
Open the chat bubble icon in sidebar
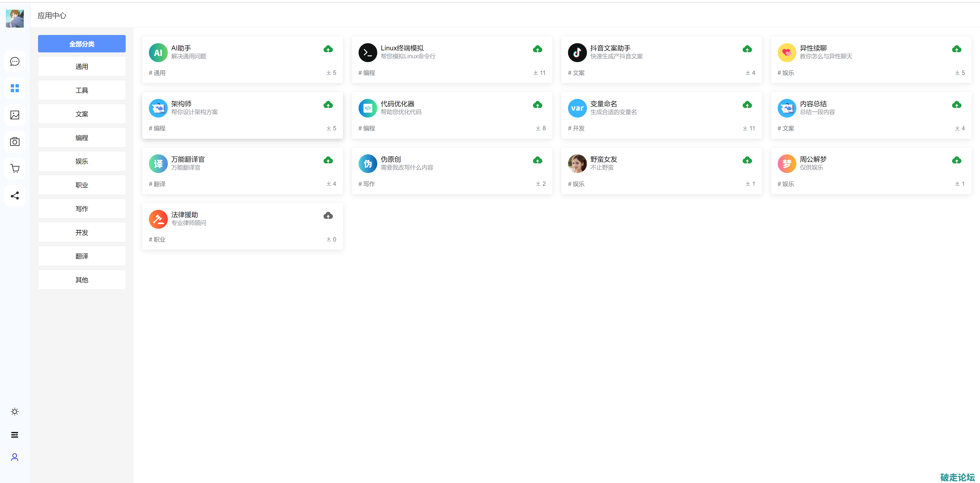pos(15,61)
